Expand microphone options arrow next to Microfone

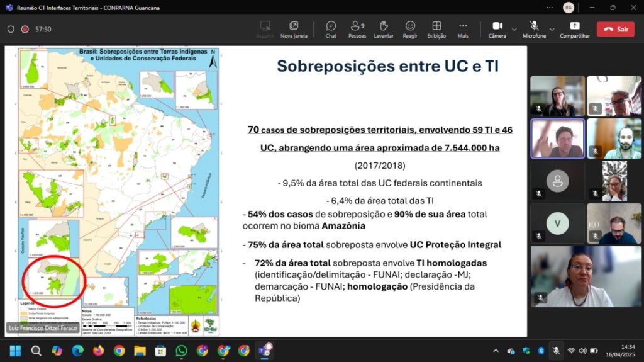(552, 29)
